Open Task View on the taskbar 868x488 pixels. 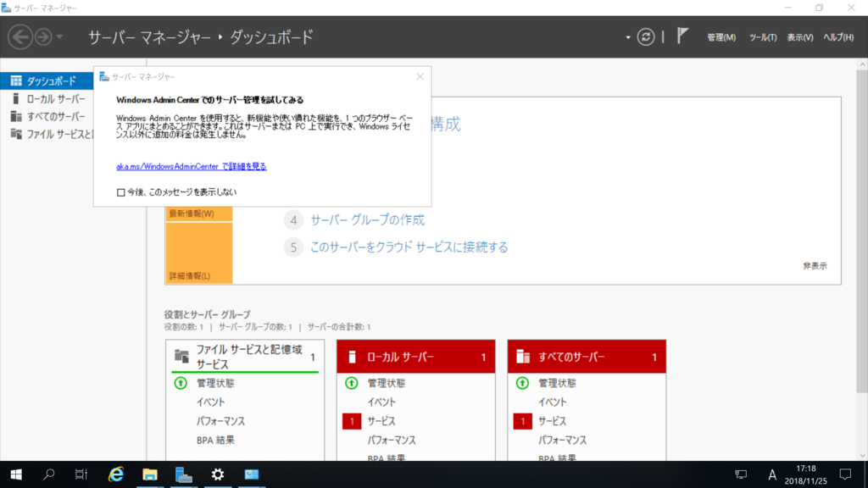[81, 474]
